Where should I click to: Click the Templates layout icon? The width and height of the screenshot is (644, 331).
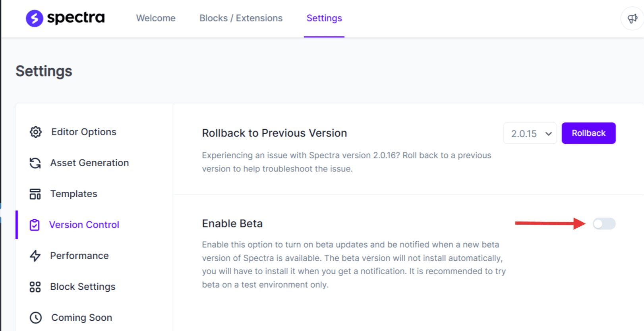pyautogui.click(x=35, y=194)
